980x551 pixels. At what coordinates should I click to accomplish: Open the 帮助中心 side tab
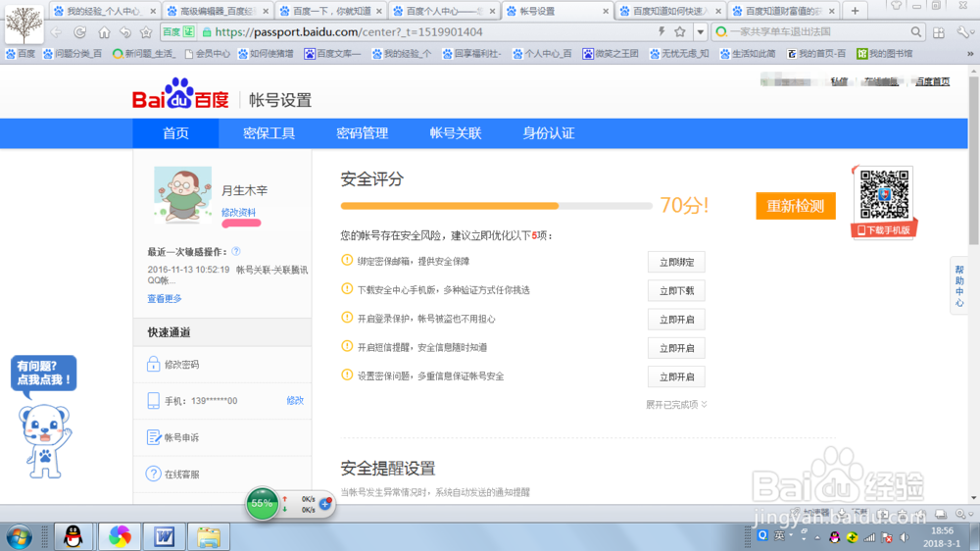pos(958,286)
